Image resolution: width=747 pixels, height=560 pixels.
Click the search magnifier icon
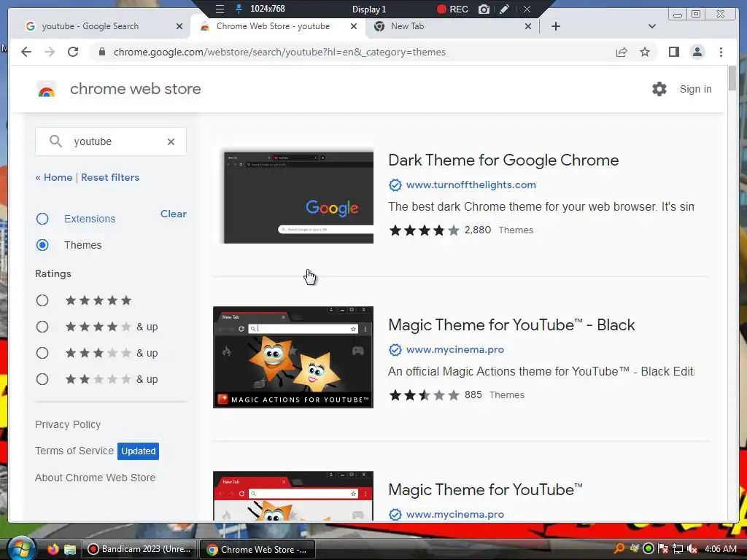tap(55, 141)
